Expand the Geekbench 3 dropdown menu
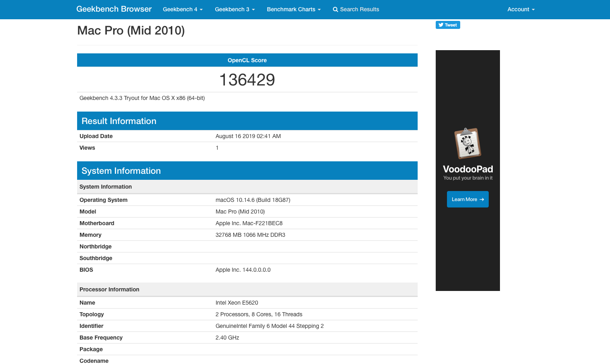 (235, 9)
